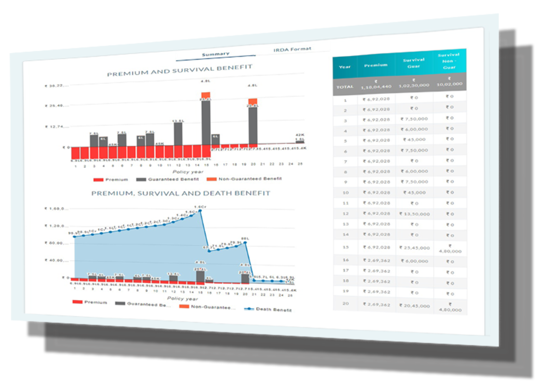Image resolution: width=543 pixels, height=392 pixels.
Task: Select the 88L death benefit data point
Action: coord(245,242)
